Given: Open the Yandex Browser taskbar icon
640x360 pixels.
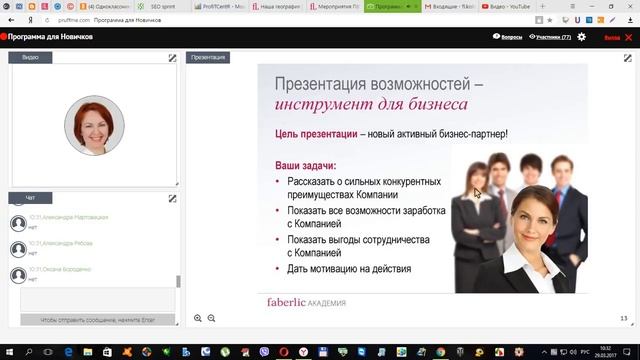Looking at the screenshot, I should [303, 352].
